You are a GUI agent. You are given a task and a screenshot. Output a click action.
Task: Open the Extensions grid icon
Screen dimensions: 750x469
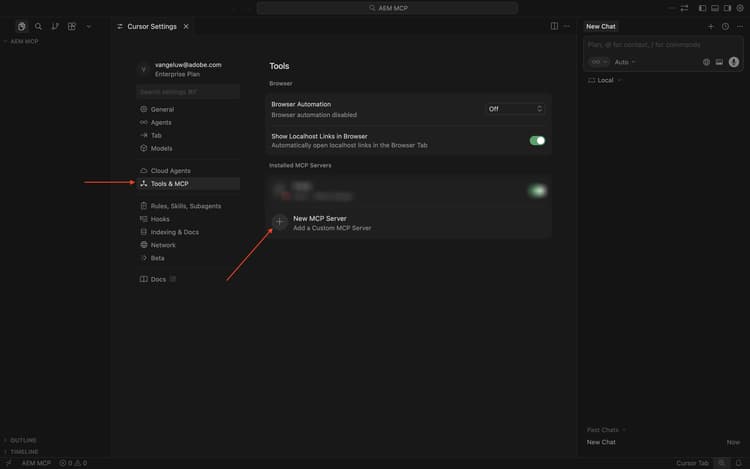pos(72,26)
